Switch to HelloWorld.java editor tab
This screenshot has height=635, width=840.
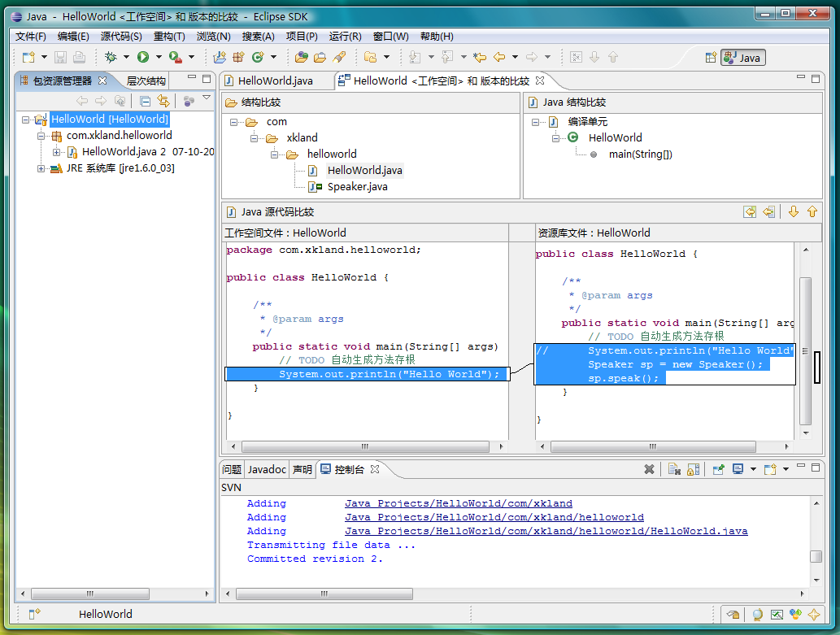click(x=275, y=81)
